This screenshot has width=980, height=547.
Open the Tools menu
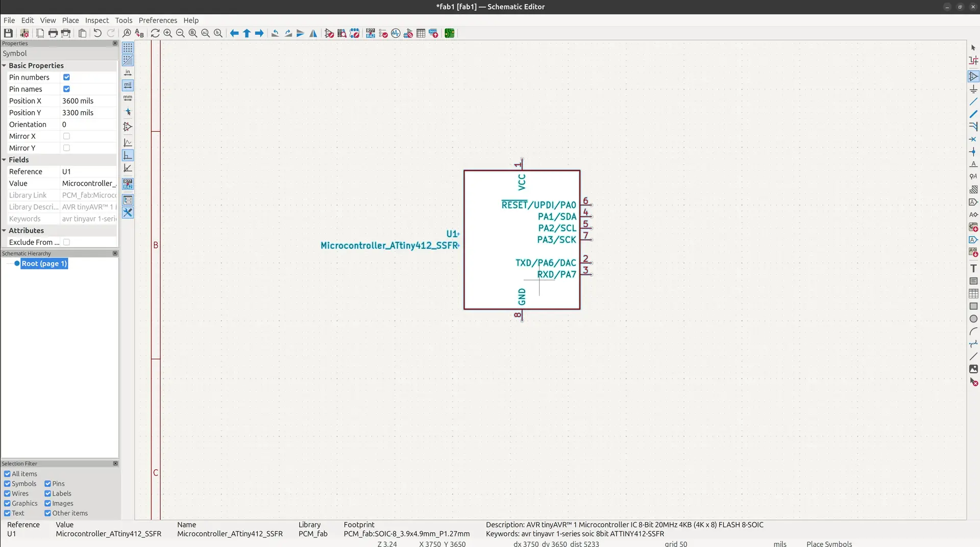pos(124,20)
